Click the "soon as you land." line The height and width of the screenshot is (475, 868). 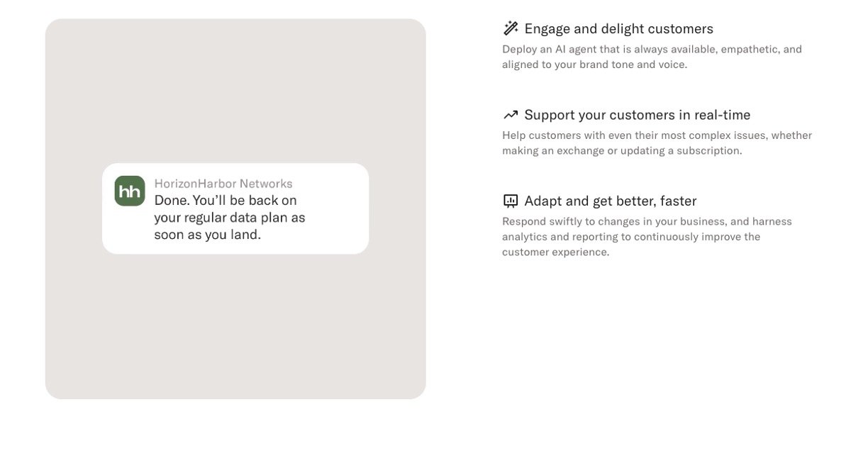point(208,235)
